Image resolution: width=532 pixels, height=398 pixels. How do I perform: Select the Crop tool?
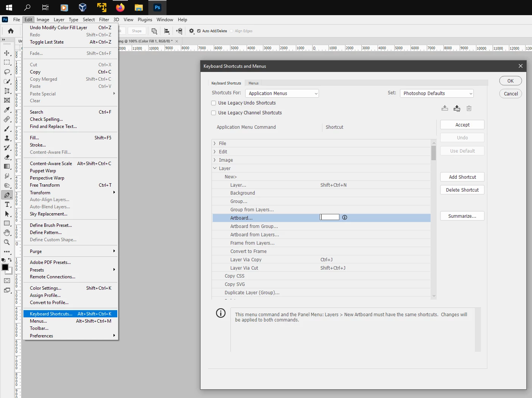pyautogui.click(x=7, y=91)
